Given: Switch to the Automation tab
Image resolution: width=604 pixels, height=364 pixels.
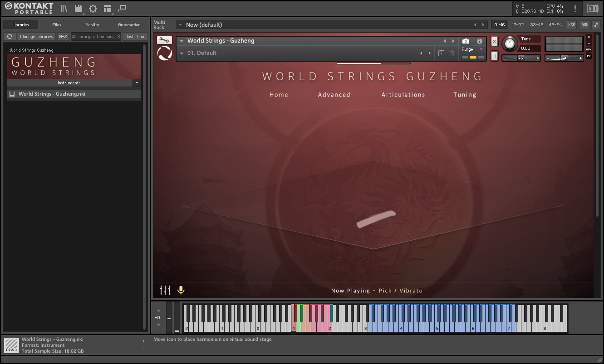Looking at the screenshot, I should (129, 25).
